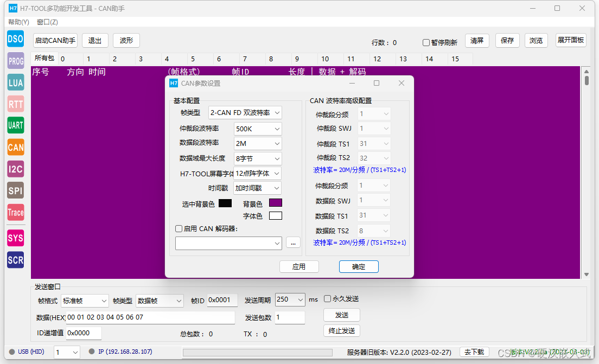The height and width of the screenshot is (364, 599).
Task: Click the 应用 button
Action: pyautogui.click(x=299, y=267)
